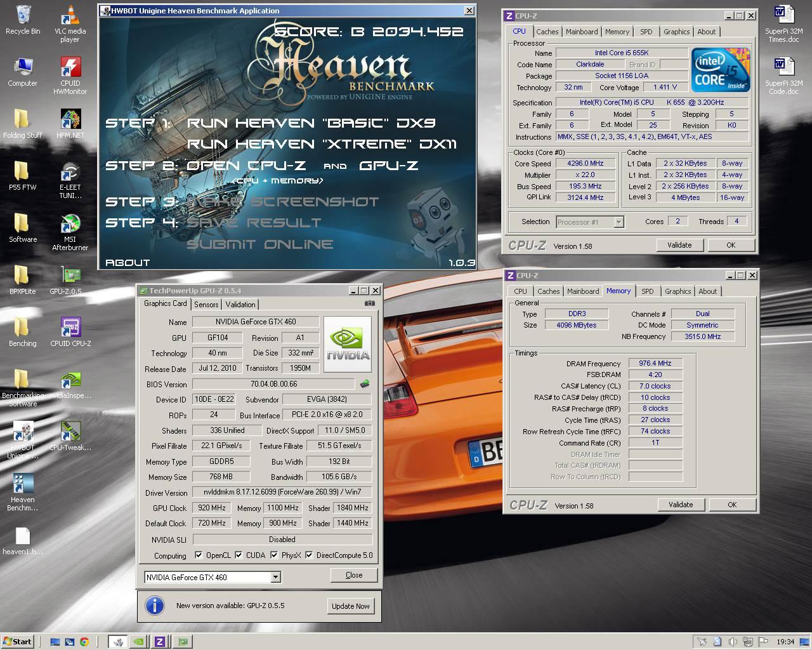Click Update Now in the GPU-Z notification
Screen dimensions: 812x650
350,606
